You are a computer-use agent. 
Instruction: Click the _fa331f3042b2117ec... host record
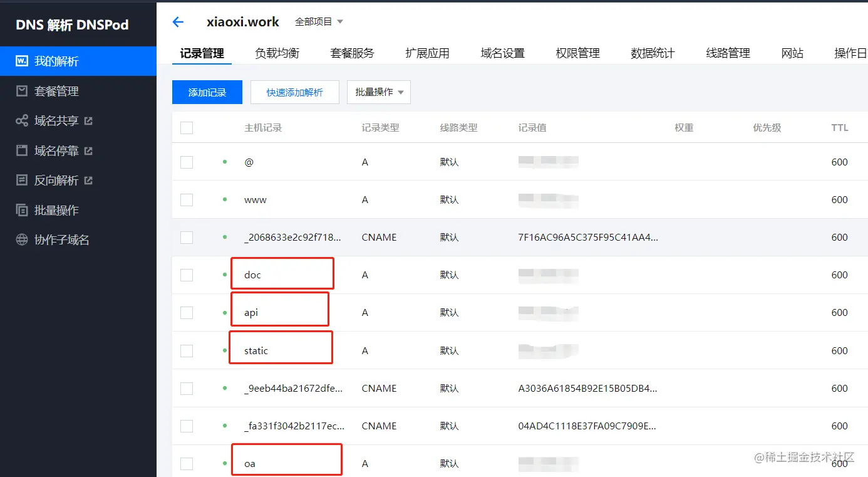(x=294, y=426)
